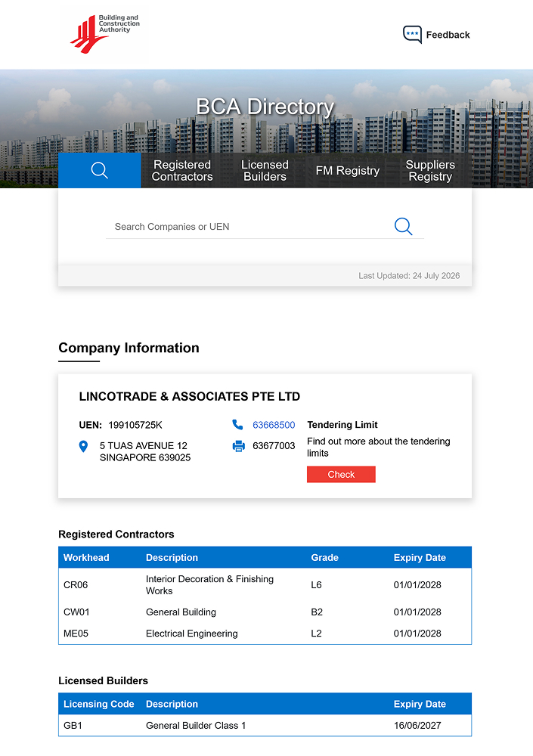Select the fax number 63677003
Screen dimensions: 533x756
[x=274, y=445]
